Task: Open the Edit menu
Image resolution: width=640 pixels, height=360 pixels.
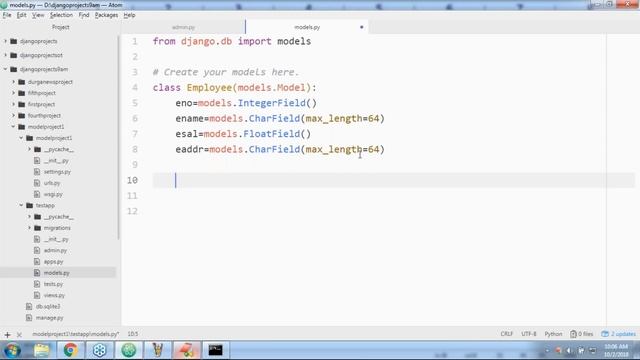Action: [x=21, y=15]
